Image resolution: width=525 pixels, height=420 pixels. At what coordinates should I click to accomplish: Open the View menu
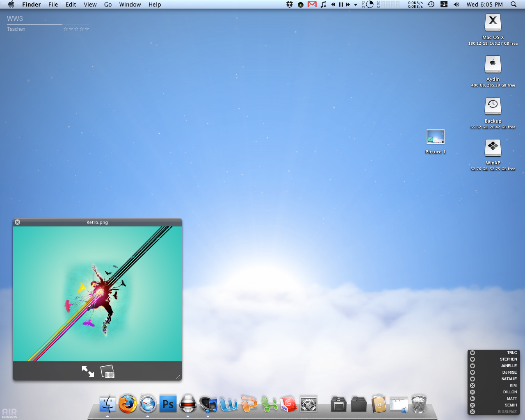click(90, 5)
